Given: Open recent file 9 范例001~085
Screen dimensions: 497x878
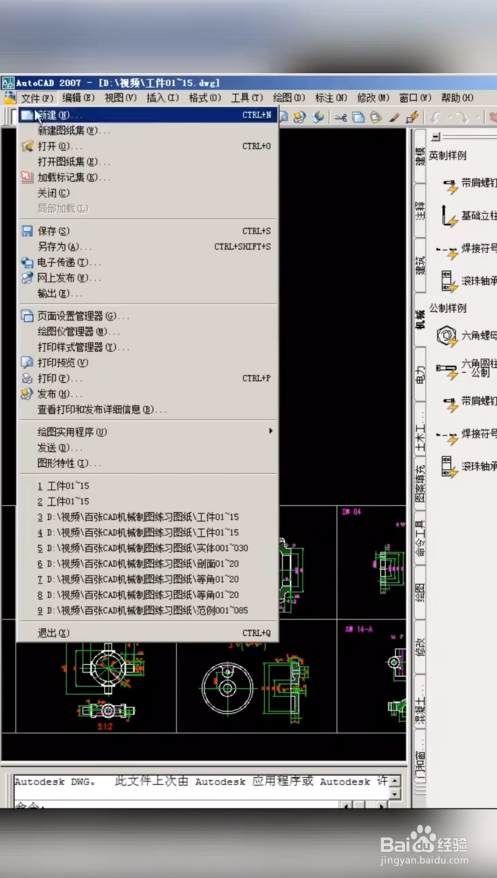Looking at the screenshot, I should tap(148, 610).
